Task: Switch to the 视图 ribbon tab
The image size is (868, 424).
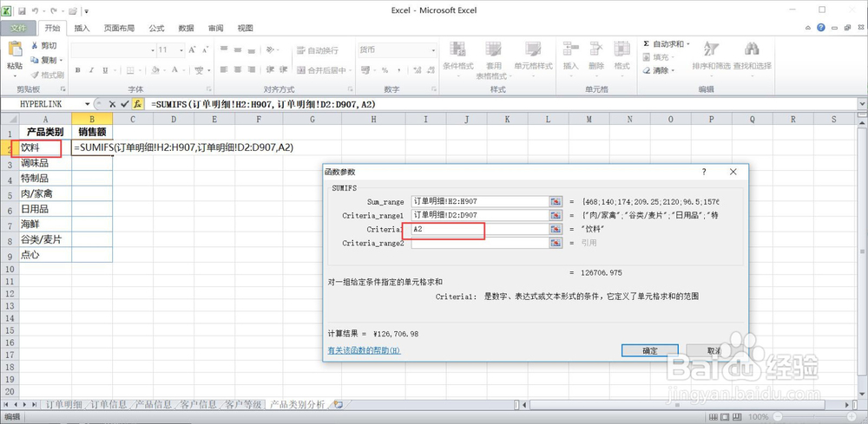Action: coord(246,29)
